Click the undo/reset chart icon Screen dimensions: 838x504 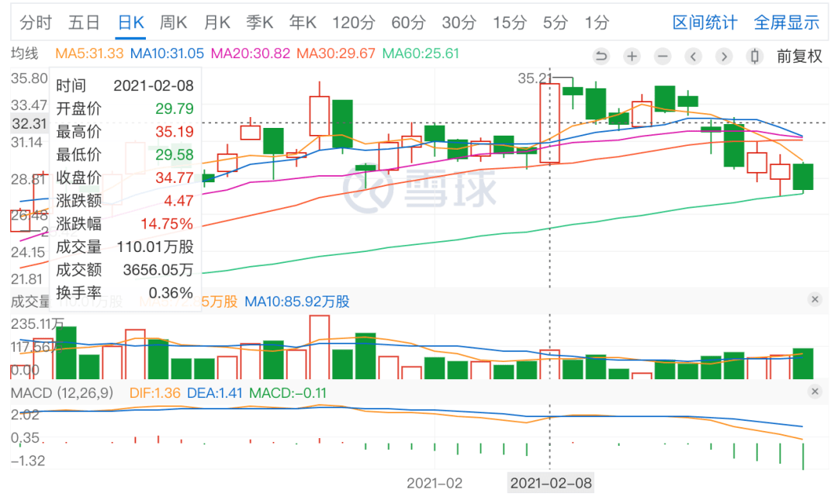[601, 56]
